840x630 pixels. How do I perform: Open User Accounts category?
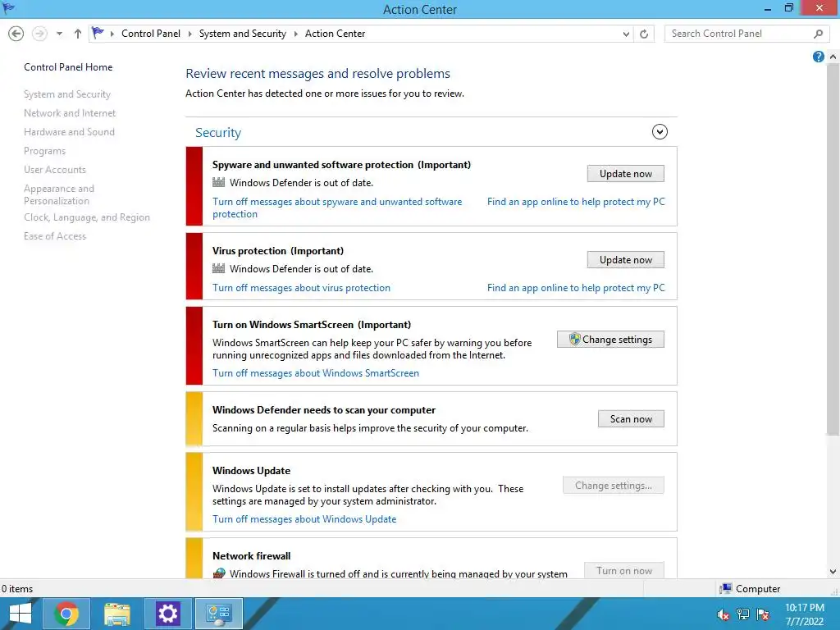[55, 170]
